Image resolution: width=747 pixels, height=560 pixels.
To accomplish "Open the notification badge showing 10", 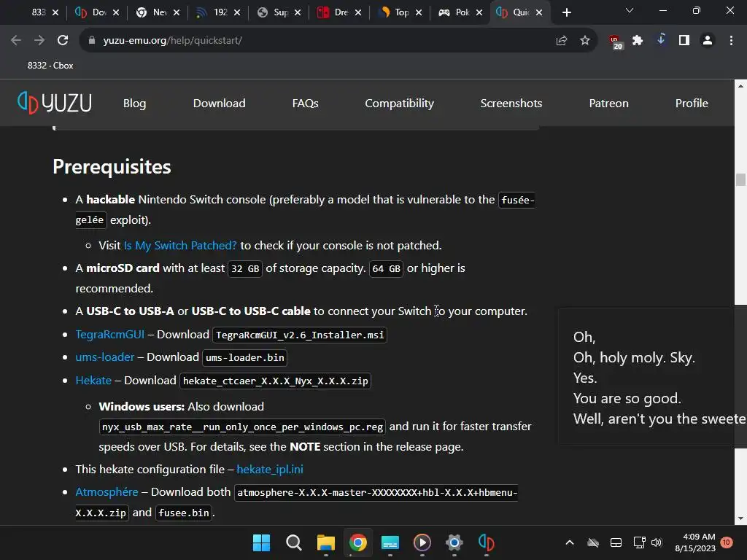I will [x=727, y=542].
